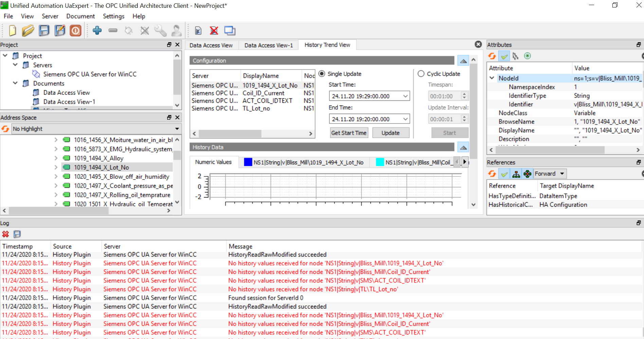Viewport: 644px width, 339px height.
Task: Open the End Time dropdown
Action: (x=405, y=119)
